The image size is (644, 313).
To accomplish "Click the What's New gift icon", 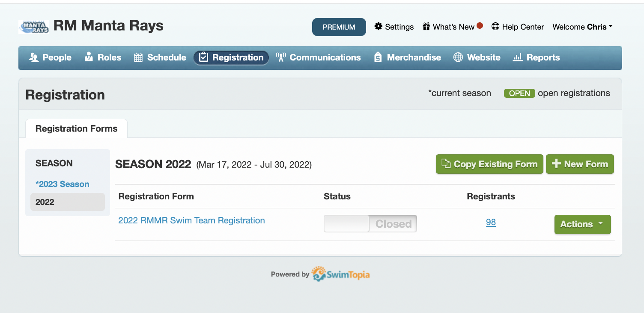I will 426,27.
